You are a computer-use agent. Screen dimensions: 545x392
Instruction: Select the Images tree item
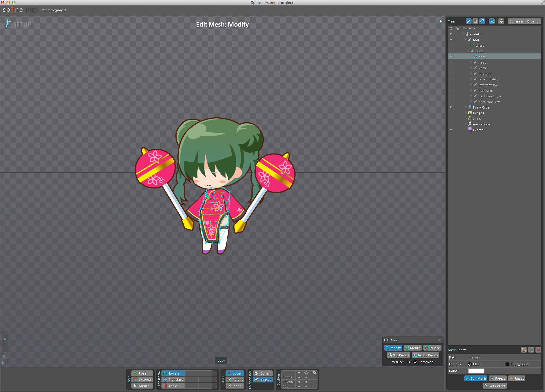478,113
